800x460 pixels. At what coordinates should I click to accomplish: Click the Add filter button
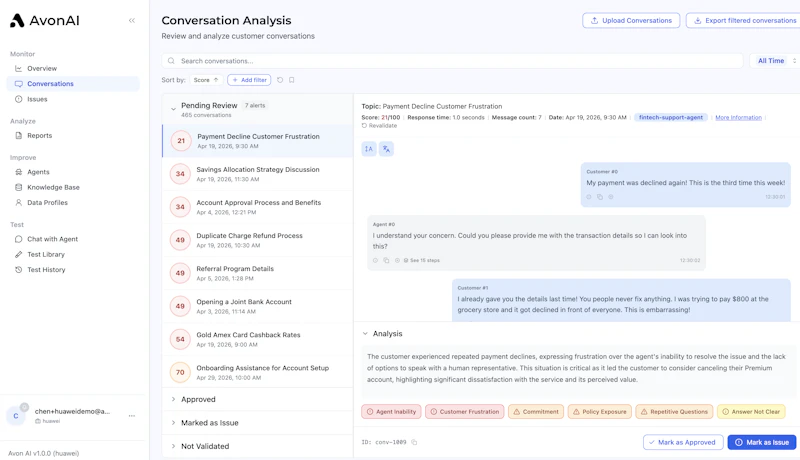[249, 80]
